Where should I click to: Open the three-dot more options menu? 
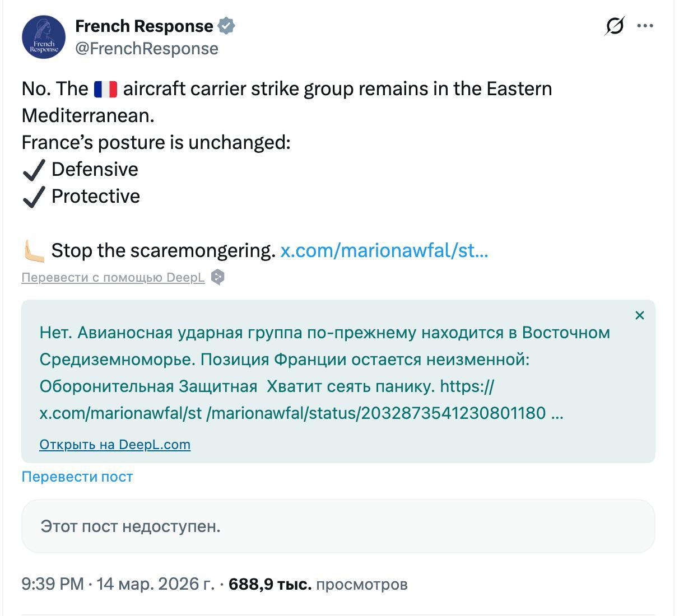pos(645,26)
